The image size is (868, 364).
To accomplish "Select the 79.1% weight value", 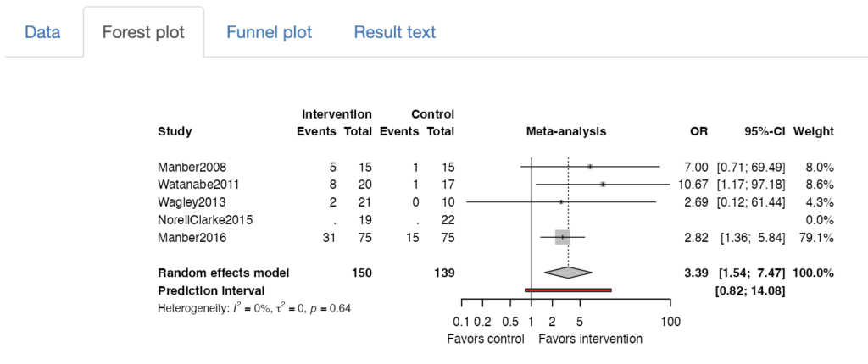I will pos(817,238).
